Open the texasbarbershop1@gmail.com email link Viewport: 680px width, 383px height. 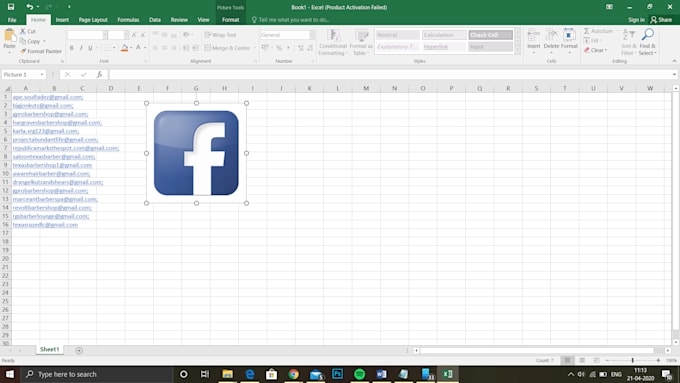[52, 165]
